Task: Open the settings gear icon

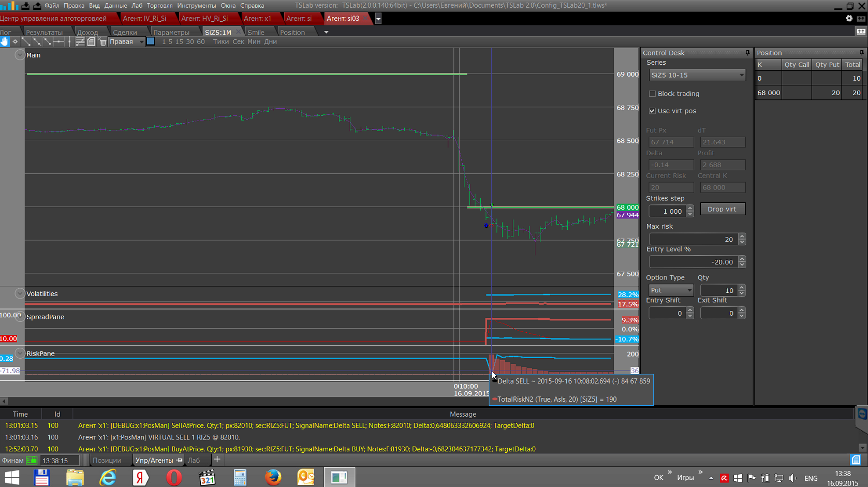Action: point(849,18)
